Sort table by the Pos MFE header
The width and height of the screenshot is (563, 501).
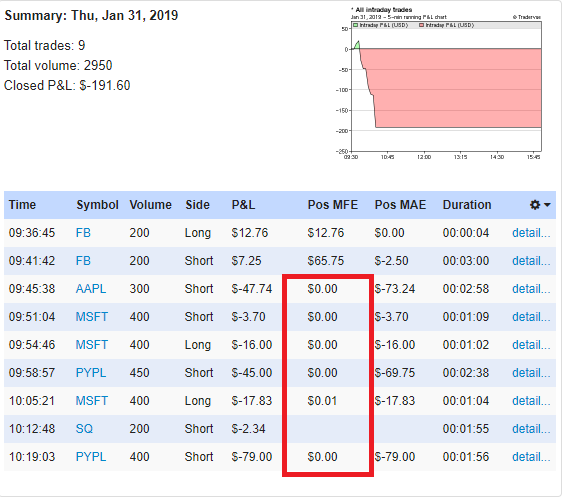tap(332, 205)
